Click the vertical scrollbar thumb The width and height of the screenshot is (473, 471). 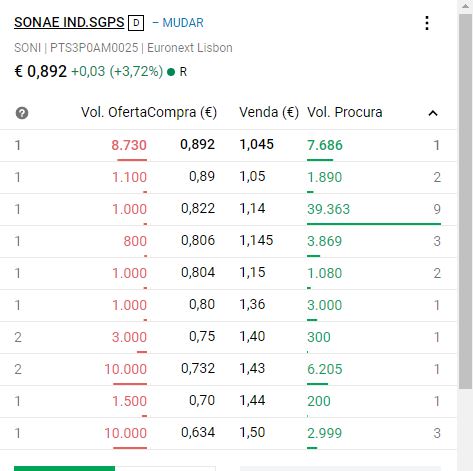(465, 201)
